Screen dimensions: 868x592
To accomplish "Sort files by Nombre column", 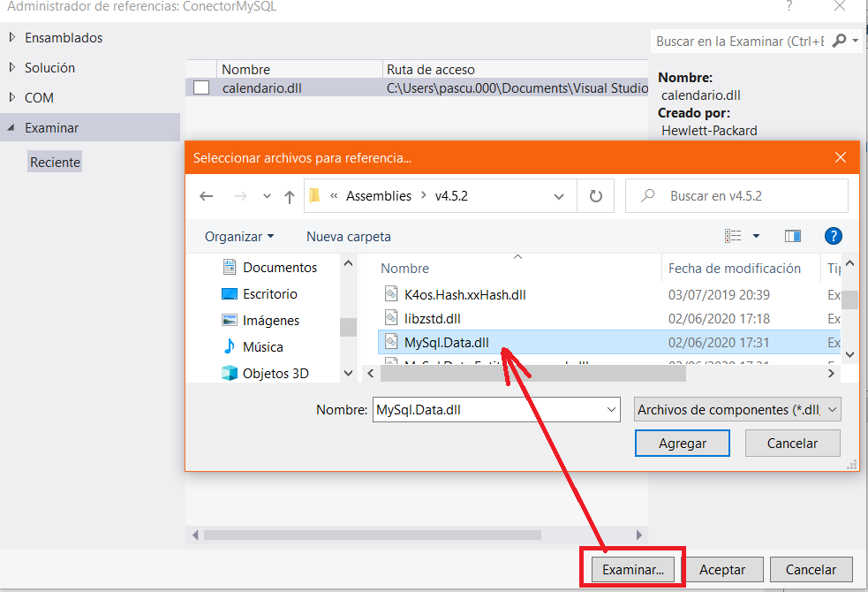I will coord(404,269).
